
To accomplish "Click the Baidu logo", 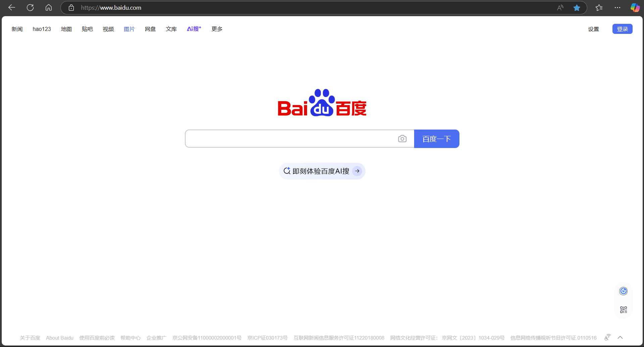I will pyautogui.click(x=322, y=103).
